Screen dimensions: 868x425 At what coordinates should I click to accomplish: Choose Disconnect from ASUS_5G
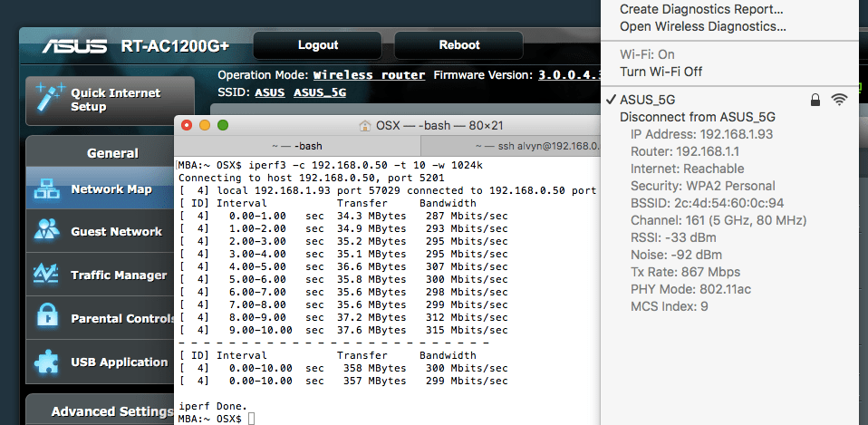[697, 117]
